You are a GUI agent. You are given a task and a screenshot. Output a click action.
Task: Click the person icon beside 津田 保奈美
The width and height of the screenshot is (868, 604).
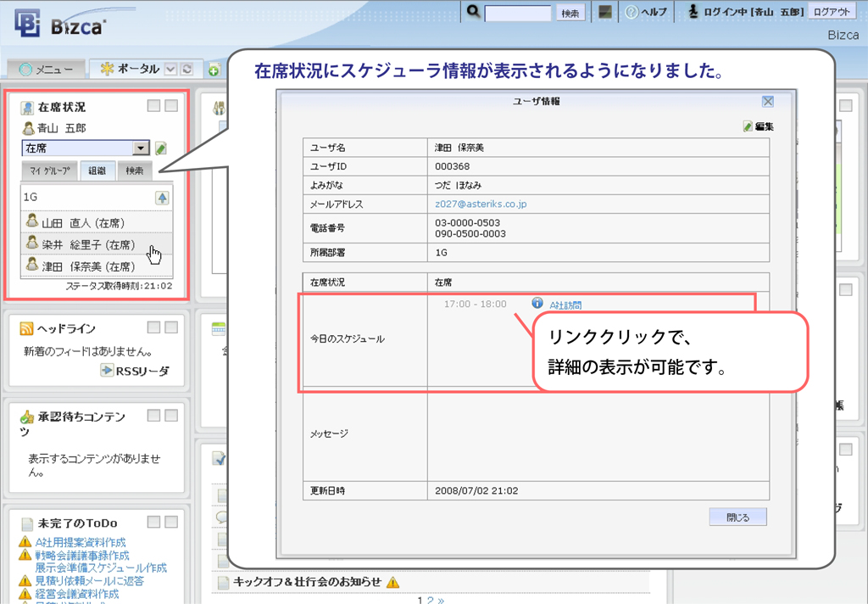(x=32, y=265)
